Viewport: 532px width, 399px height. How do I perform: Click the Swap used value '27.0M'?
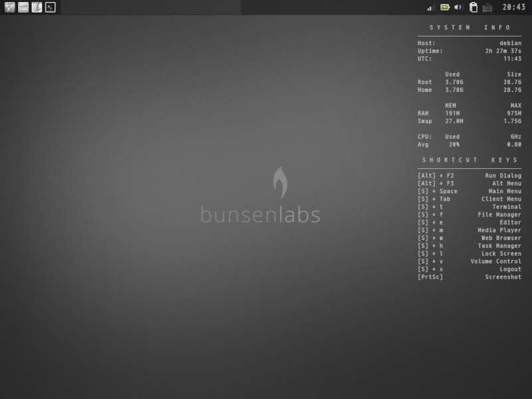pos(454,121)
